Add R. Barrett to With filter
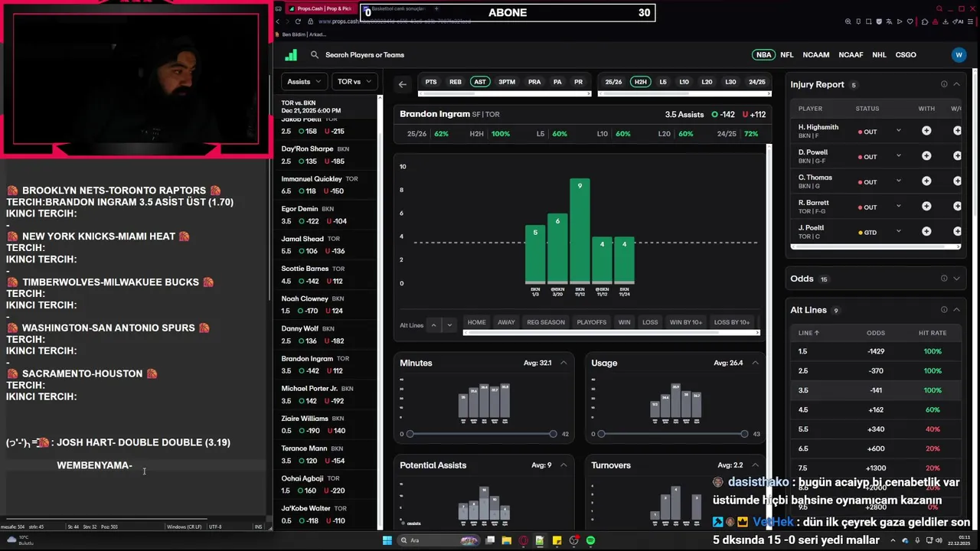This screenshot has width=980, height=551. tap(926, 207)
